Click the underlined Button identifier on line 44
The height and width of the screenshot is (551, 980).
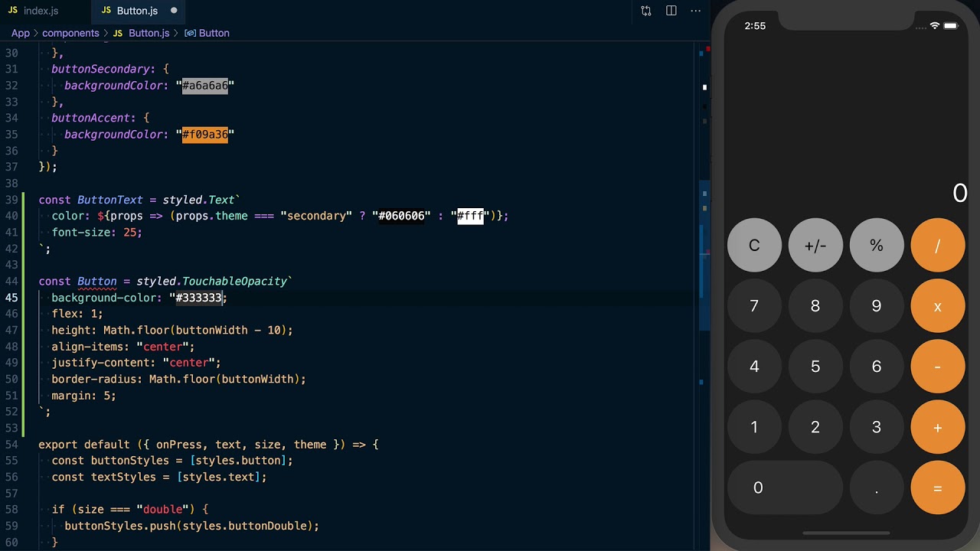pyautogui.click(x=97, y=282)
